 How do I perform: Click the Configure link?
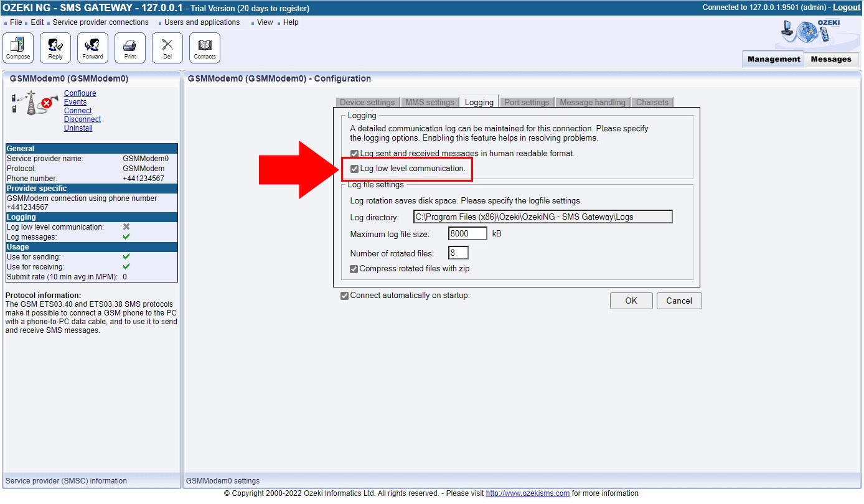point(80,93)
